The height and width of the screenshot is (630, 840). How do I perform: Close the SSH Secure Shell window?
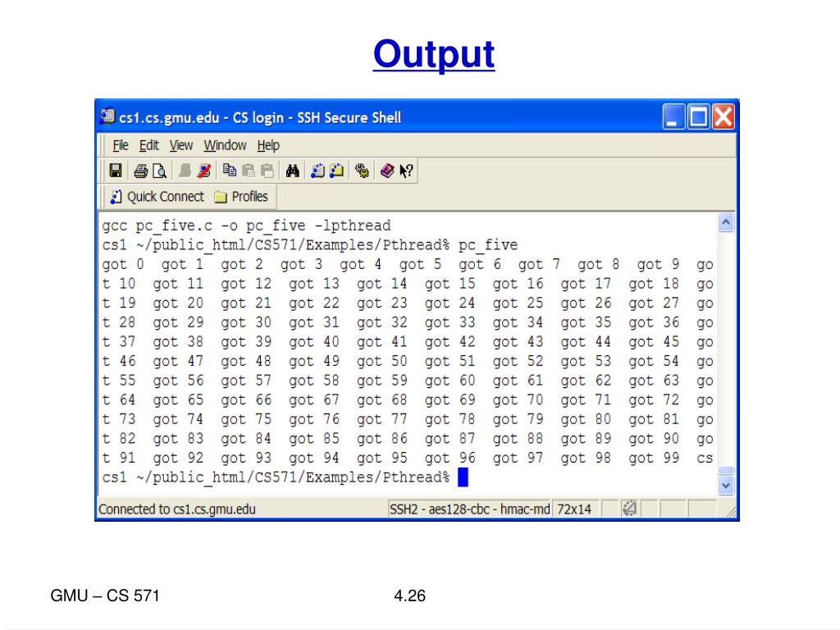pyautogui.click(x=723, y=116)
